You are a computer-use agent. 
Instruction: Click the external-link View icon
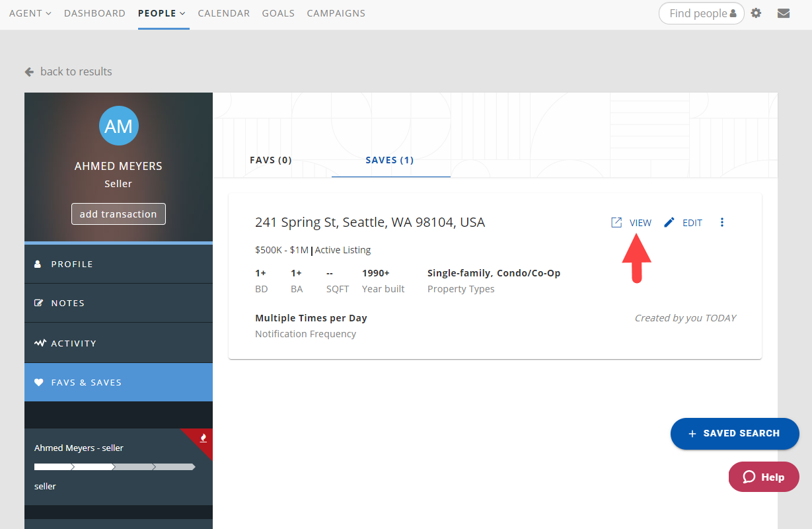pos(616,223)
